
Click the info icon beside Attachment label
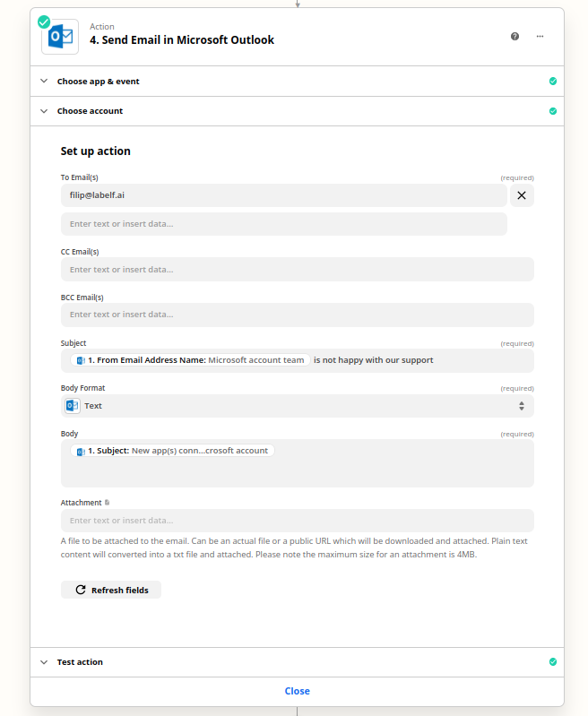108,503
